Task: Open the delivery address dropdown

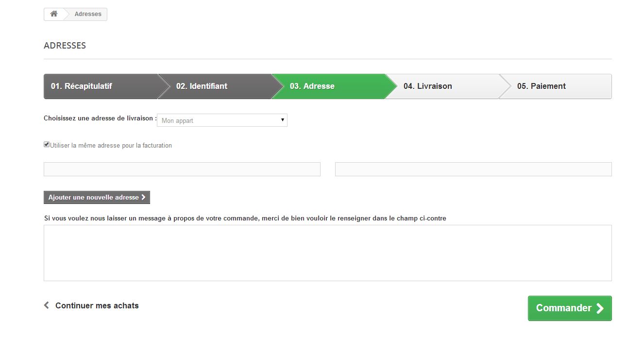Action: tap(222, 120)
